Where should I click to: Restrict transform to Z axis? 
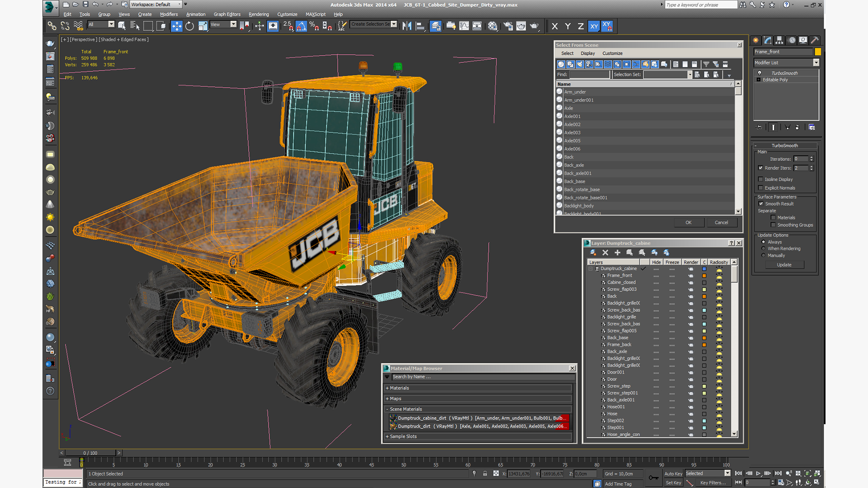coord(580,26)
